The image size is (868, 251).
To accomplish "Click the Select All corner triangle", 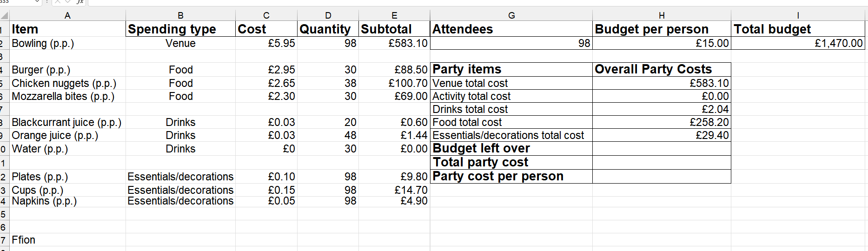I will pyautogui.click(x=5, y=16).
